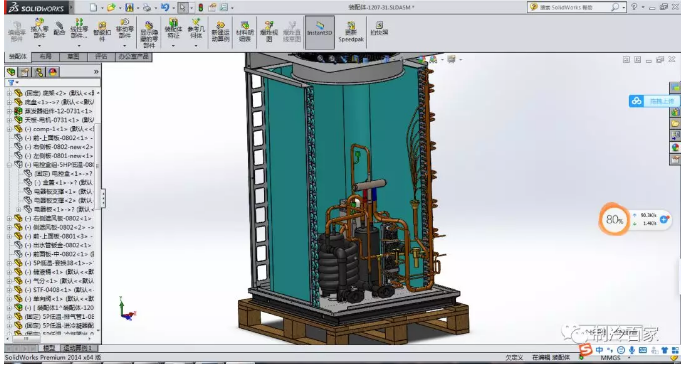Click the Insert Components tool icon
Viewport: 687px width, 371px height.
click(39, 29)
